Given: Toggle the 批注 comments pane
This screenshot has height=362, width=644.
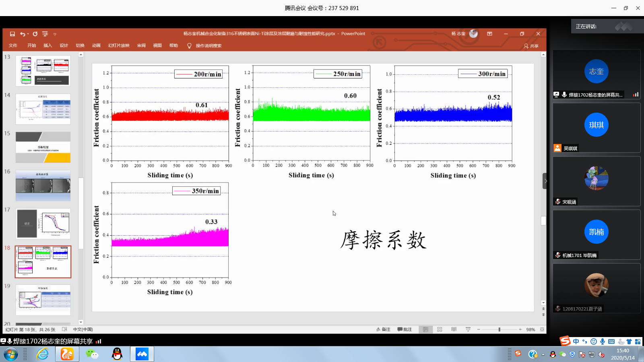Looking at the screenshot, I should 405,329.
